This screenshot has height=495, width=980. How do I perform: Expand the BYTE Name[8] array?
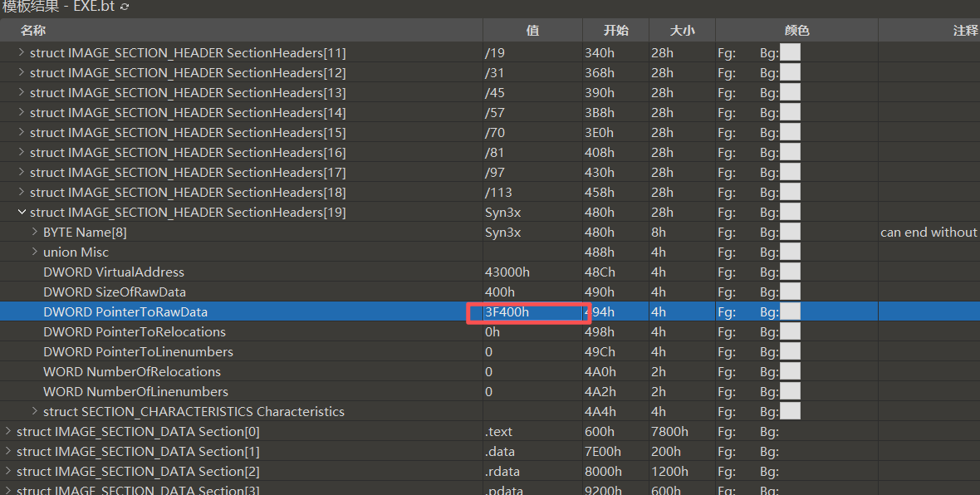[x=35, y=232]
